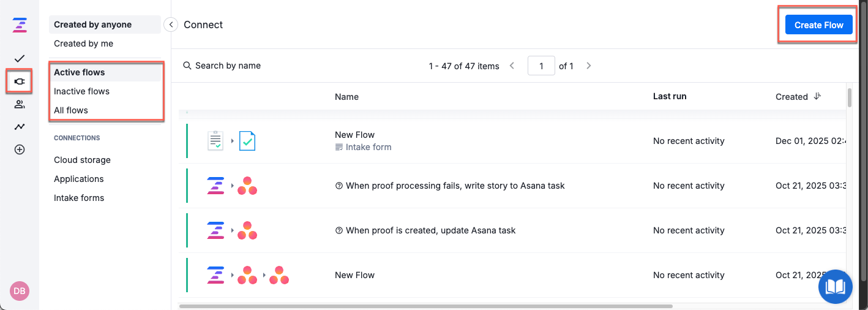This screenshot has height=310, width=868.
Task: Show flows Created by me
Action: coord(83,43)
